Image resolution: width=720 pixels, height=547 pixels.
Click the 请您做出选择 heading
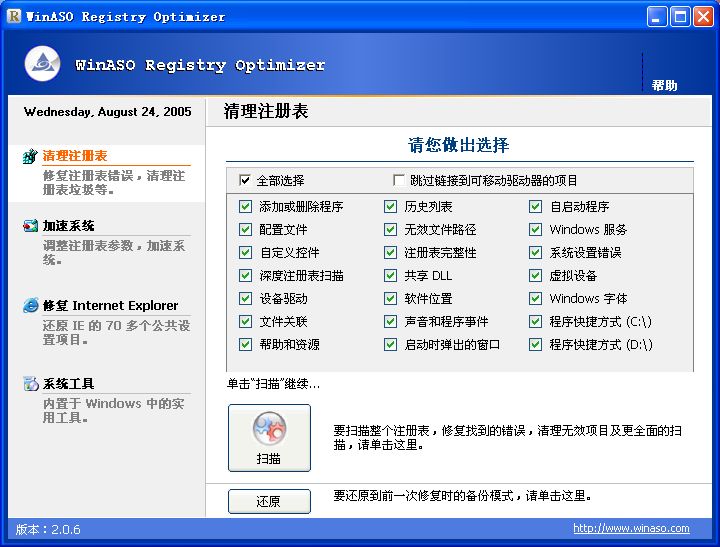458,145
